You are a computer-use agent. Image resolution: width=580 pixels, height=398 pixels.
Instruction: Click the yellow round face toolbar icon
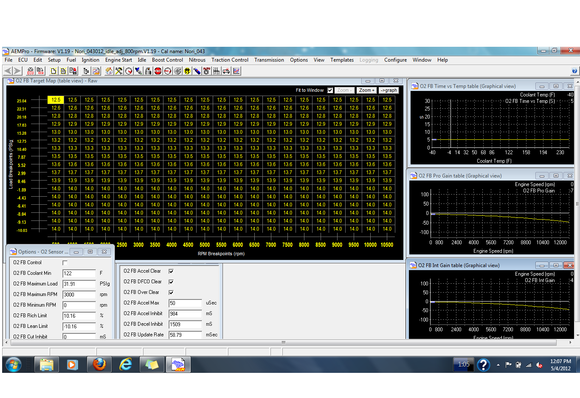[x=187, y=71]
